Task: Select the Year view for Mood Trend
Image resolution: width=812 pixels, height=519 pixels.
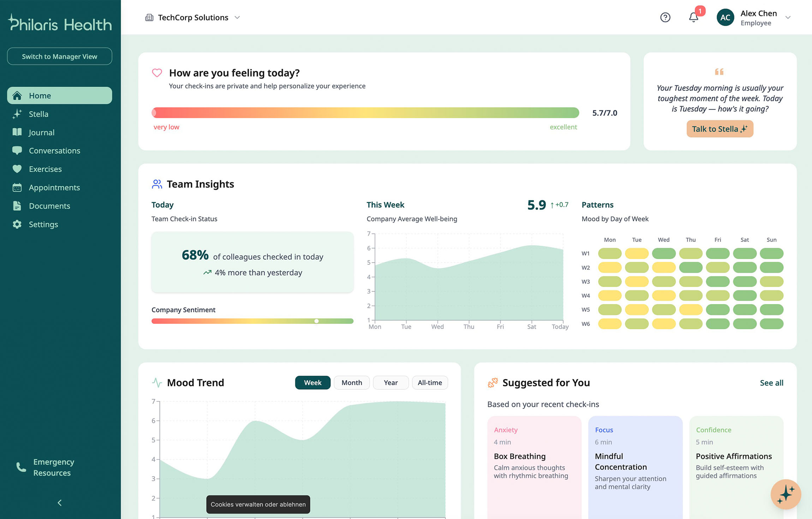Action: coord(390,382)
